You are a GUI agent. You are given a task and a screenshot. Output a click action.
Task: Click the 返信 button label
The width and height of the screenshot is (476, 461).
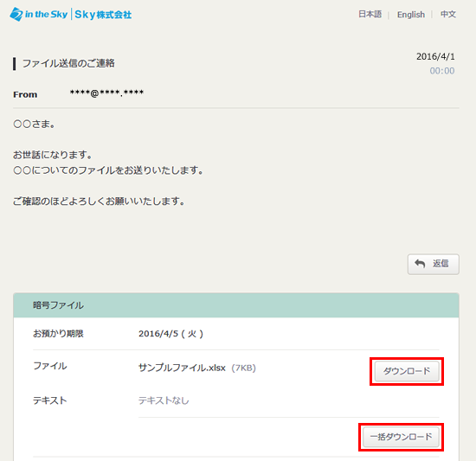tap(441, 264)
